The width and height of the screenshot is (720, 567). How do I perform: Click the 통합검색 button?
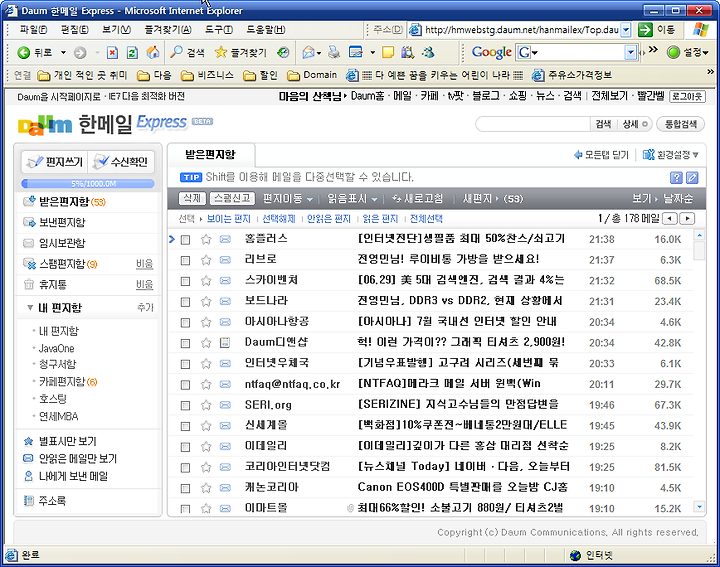coord(681,124)
